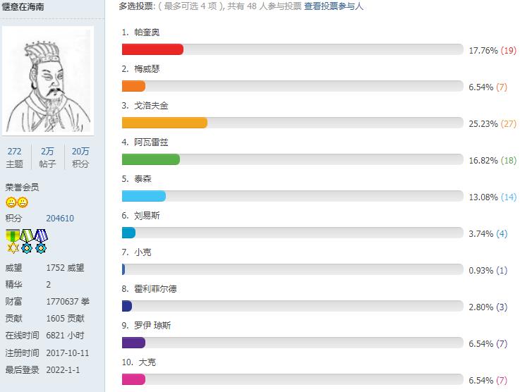The image size is (532, 392).
Task: Click the orange 梅威瑟 poll bar
Action: pyautogui.click(x=133, y=86)
